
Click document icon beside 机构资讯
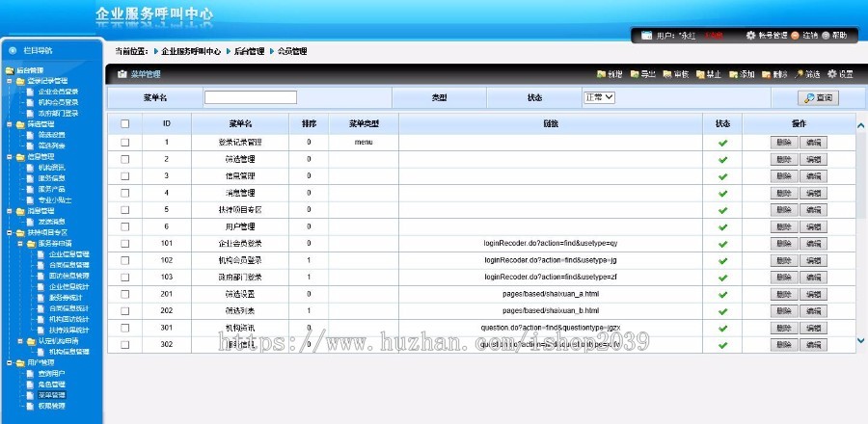pyautogui.click(x=31, y=168)
